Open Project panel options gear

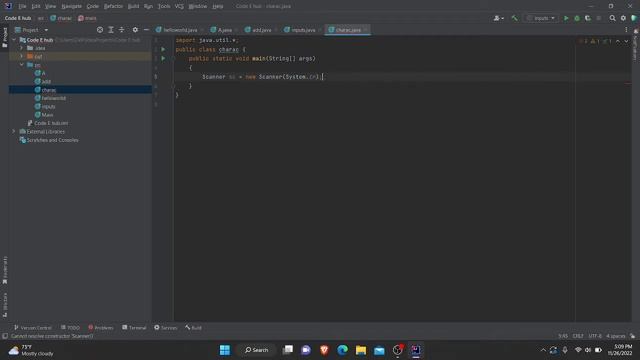click(x=135, y=30)
